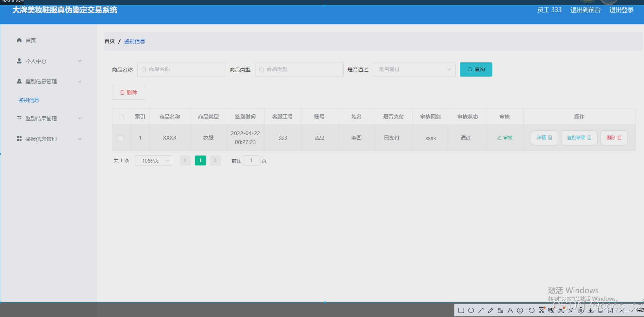Select the pencil drawing tool
The image size is (644, 317).
[x=491, y=310]
